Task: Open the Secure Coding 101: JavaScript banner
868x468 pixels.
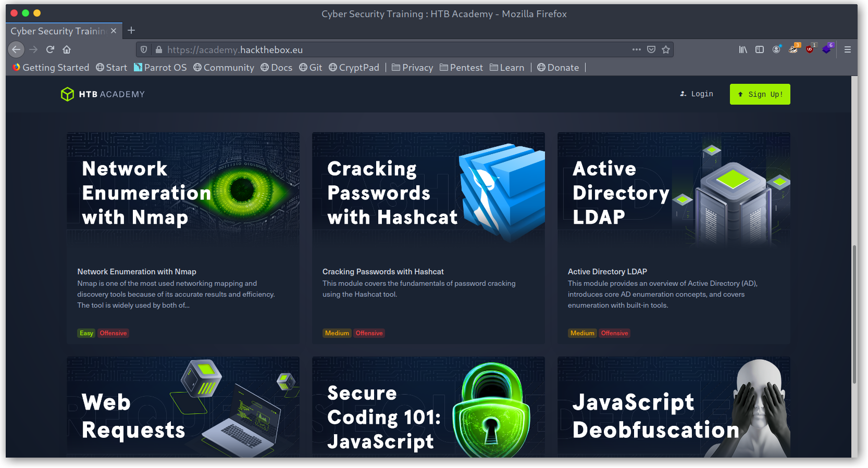Action: tap(428, 407)
